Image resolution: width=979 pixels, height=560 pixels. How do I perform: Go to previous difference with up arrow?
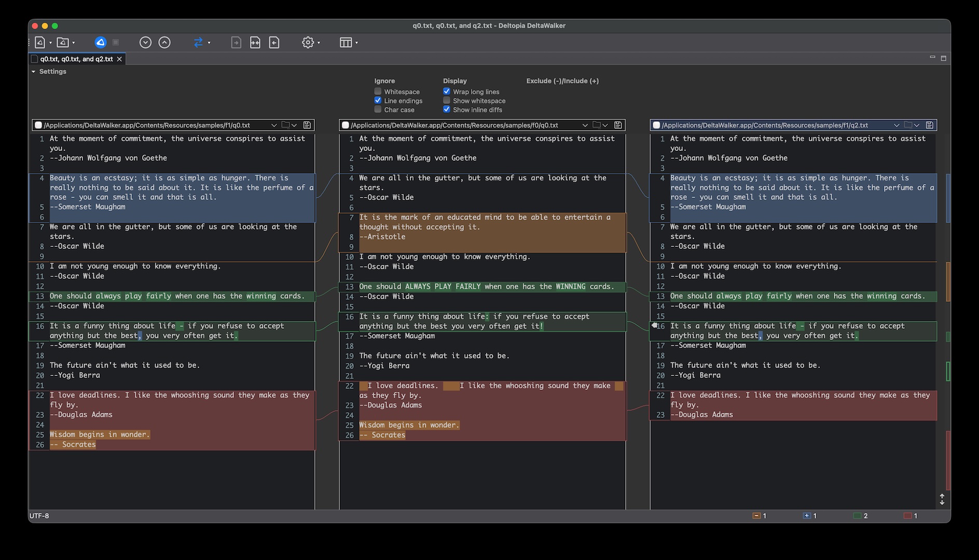(x=164, y=43)
